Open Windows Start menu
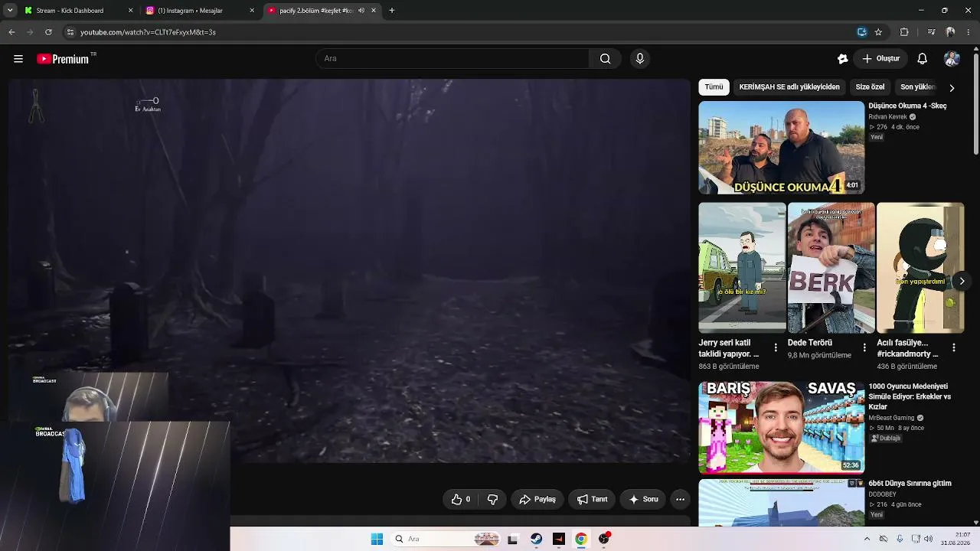The width and height of the screenshot is (980, 551). (x=377, y=539)
